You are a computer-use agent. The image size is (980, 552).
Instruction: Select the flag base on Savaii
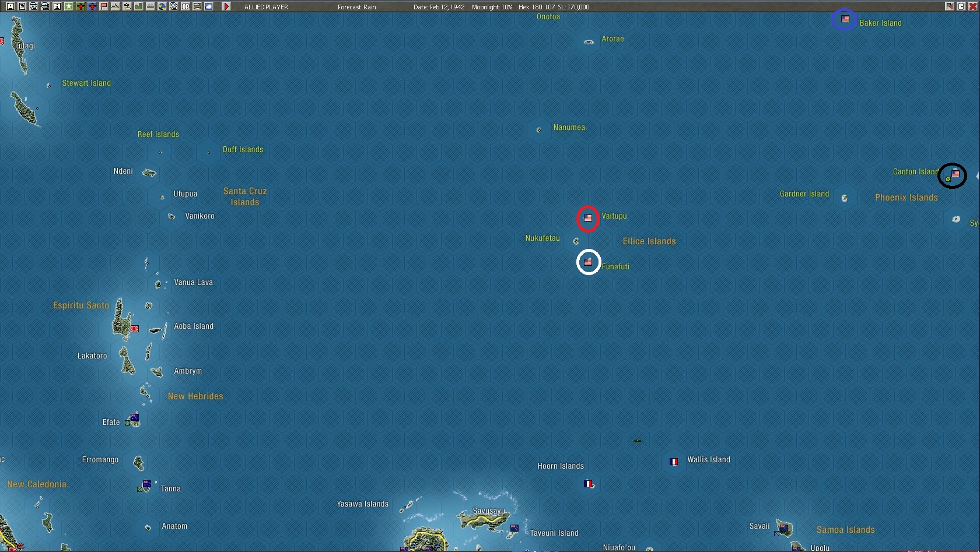783,528
